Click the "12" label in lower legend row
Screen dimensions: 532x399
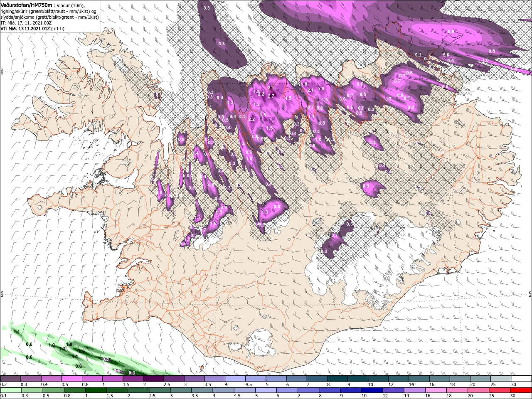[x=386, y=396]
